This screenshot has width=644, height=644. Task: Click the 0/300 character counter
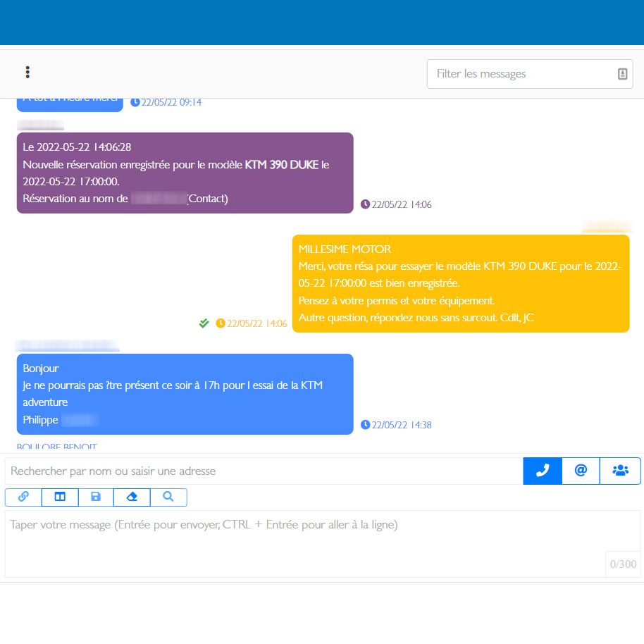click(x=623, y=564)
